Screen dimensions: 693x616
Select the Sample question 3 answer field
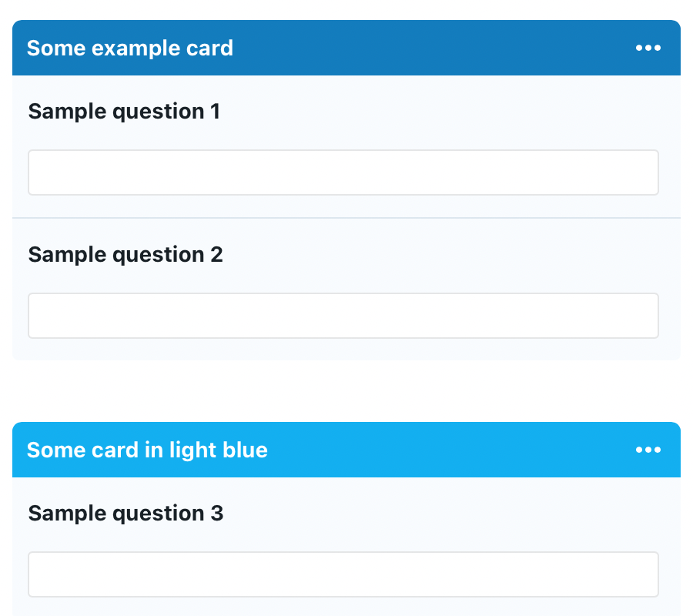[343, 574]
